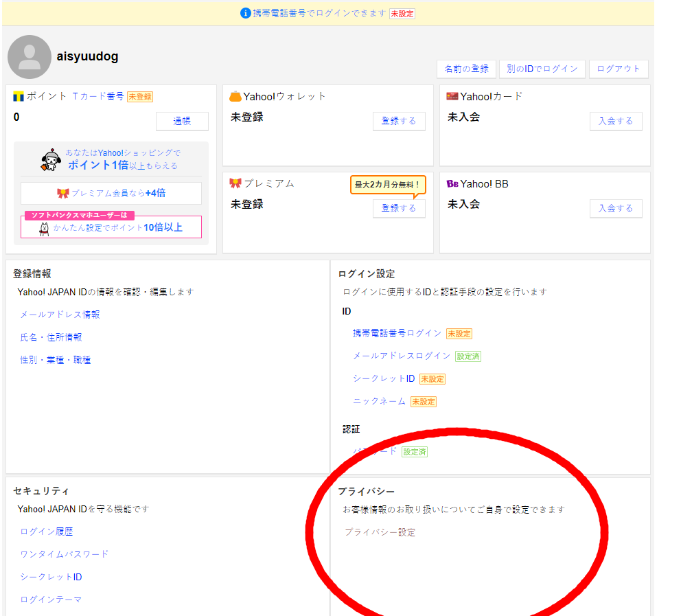Click 登録する for Premium membership

coord(399,208)
